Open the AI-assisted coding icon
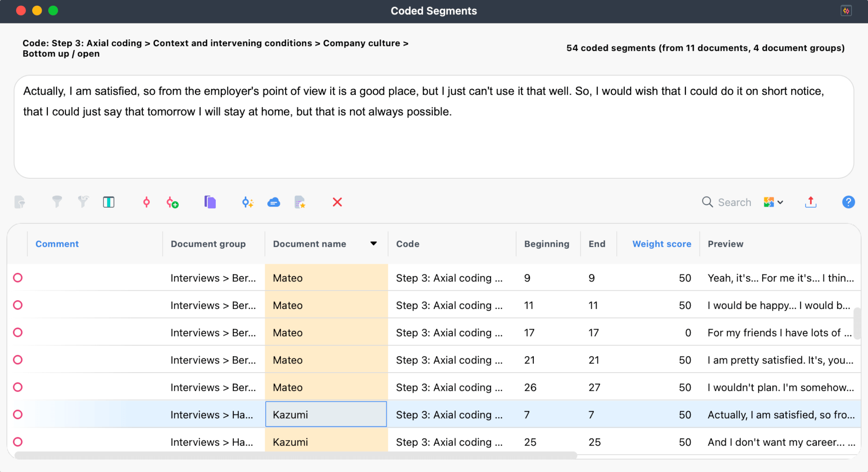Screen dimensions: 868x472 tap(247, 202)
